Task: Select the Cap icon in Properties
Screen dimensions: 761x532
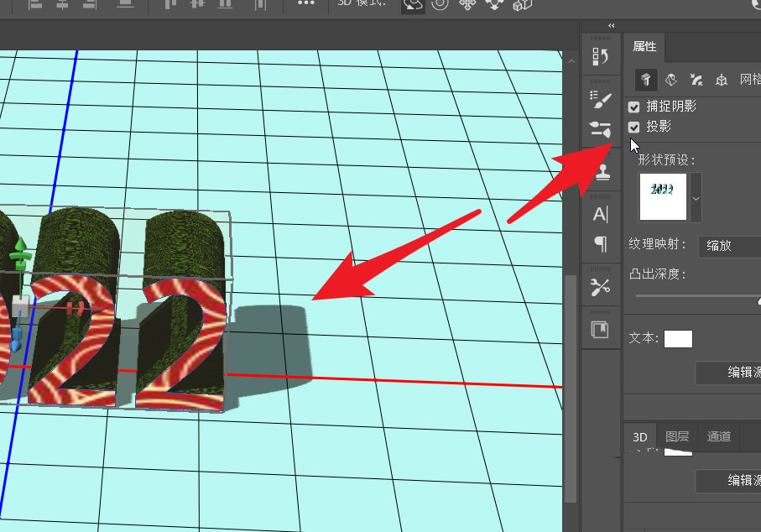Action: [696, 80]
